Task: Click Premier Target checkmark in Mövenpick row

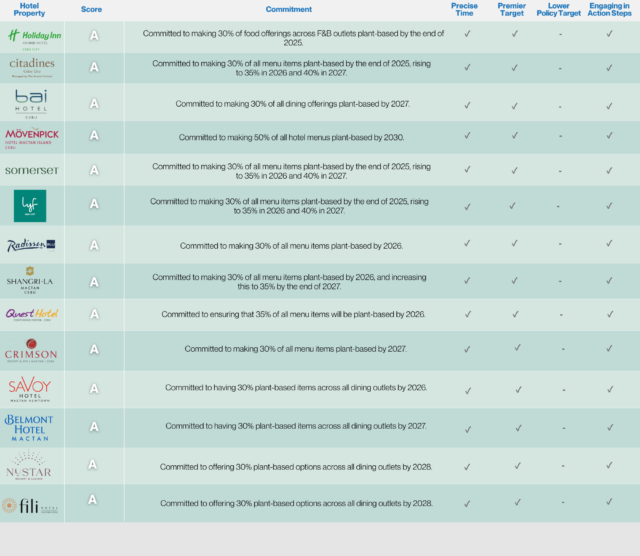Action: point(515,136)
